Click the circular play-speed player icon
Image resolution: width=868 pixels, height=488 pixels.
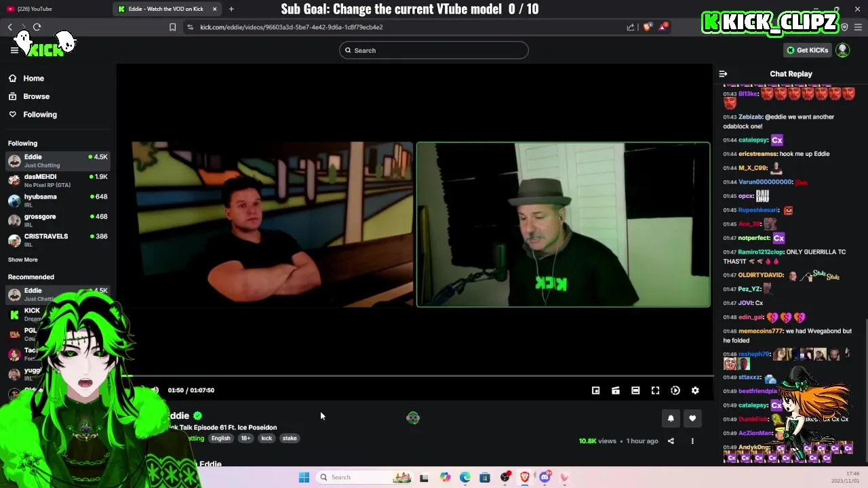675,390
